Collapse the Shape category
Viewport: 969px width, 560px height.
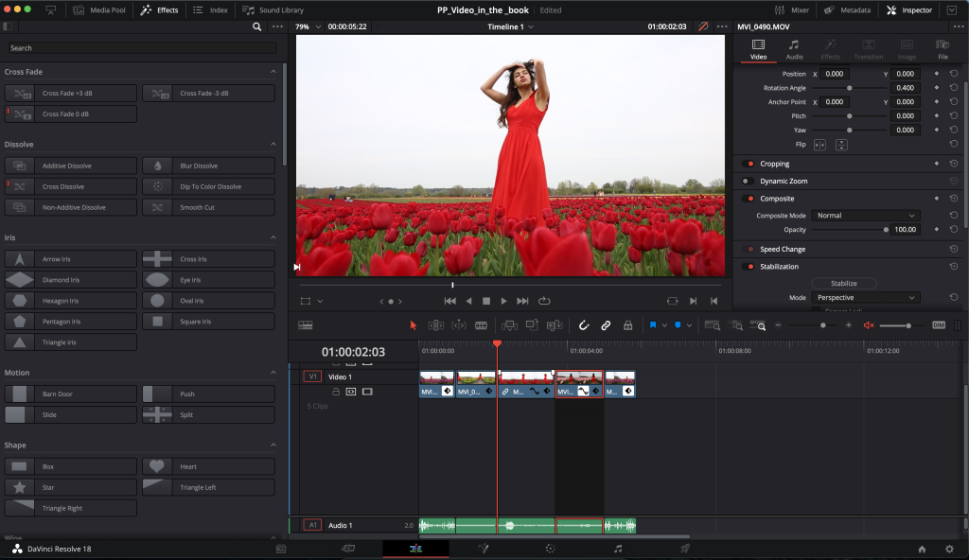[273, 445]
